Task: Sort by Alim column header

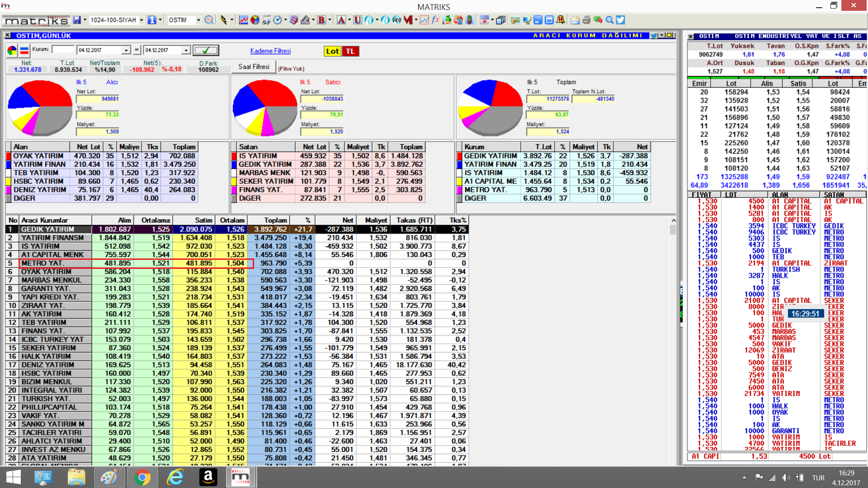Action: 113,220
